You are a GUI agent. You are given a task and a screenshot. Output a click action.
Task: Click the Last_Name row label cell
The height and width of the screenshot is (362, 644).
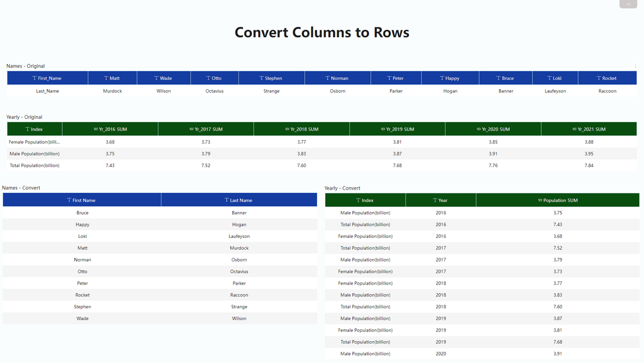pos(47,91)
